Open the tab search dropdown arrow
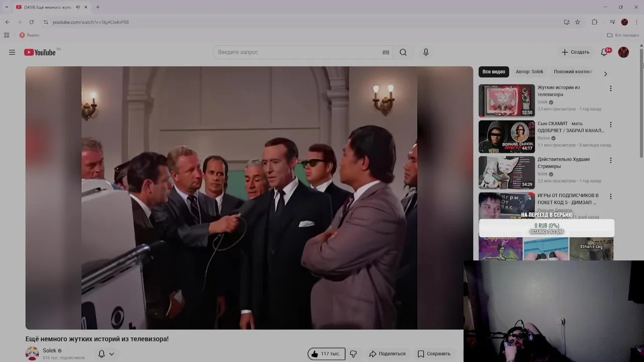This screenshot has height=362, width=644. (7, 7)
